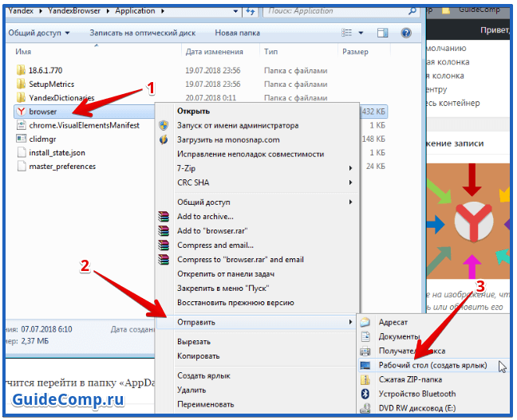Expand the Общий доступ toolbar dropdown
Viewport: 517px width, 420px height.
[x=67, y=33]
